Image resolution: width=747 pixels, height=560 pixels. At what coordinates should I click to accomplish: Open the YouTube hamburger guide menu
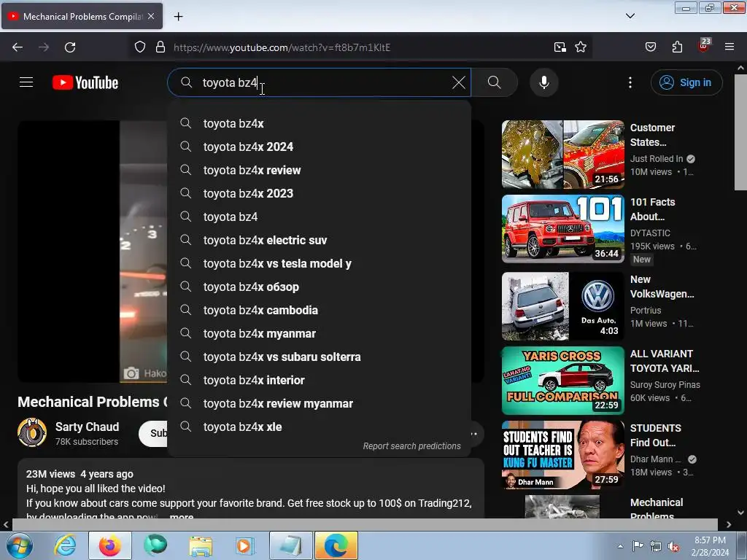coord(26,82)
